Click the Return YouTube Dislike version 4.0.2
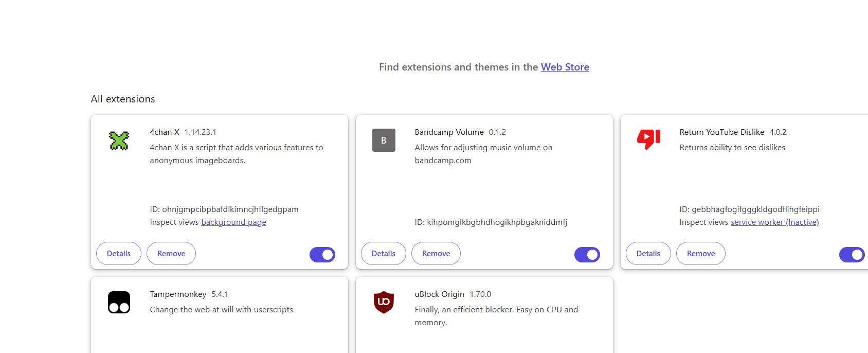This screenshot has width=868, height=353. pos(778,132)
